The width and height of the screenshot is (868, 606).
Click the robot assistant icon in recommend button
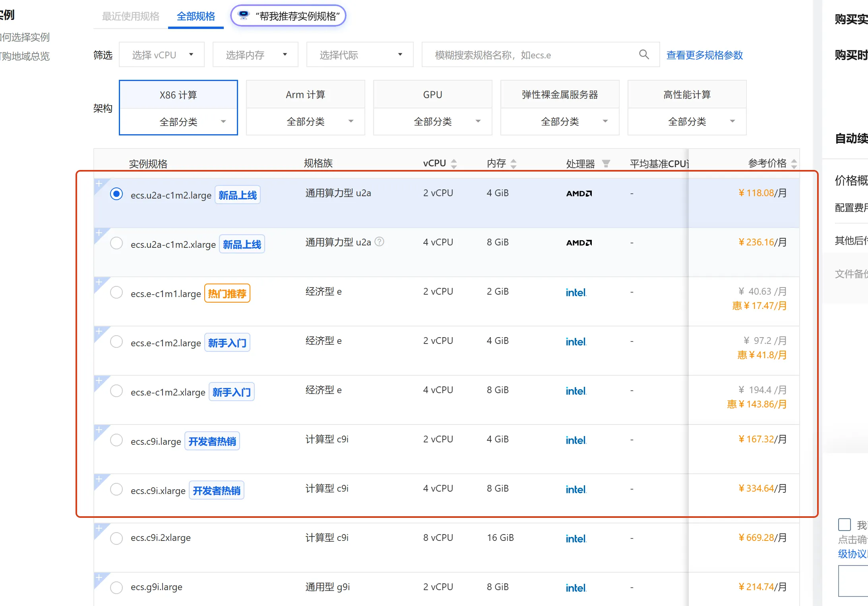click(243, 15)
